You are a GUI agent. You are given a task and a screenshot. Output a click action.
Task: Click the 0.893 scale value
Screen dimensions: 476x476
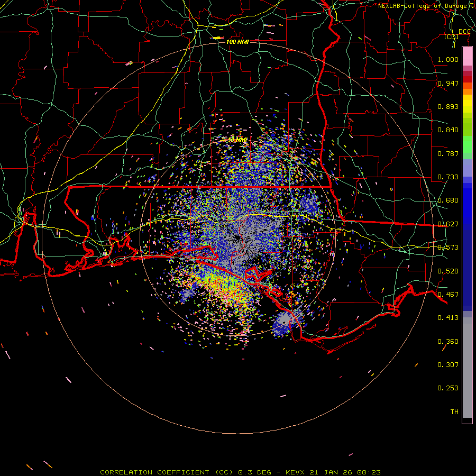tap(448, 106)
